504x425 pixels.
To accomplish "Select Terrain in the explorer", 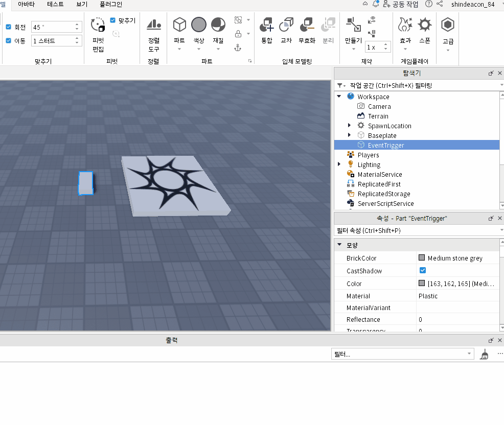I will tap(378, 116).
